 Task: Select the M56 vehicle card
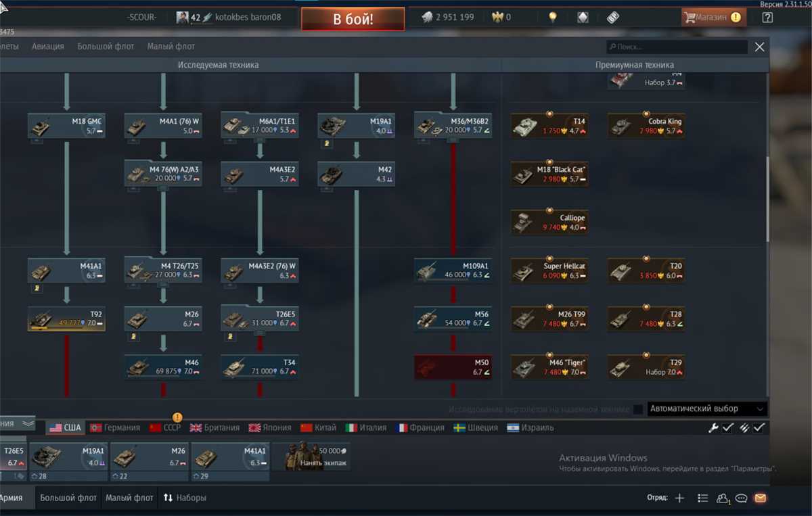click(453, 319)
